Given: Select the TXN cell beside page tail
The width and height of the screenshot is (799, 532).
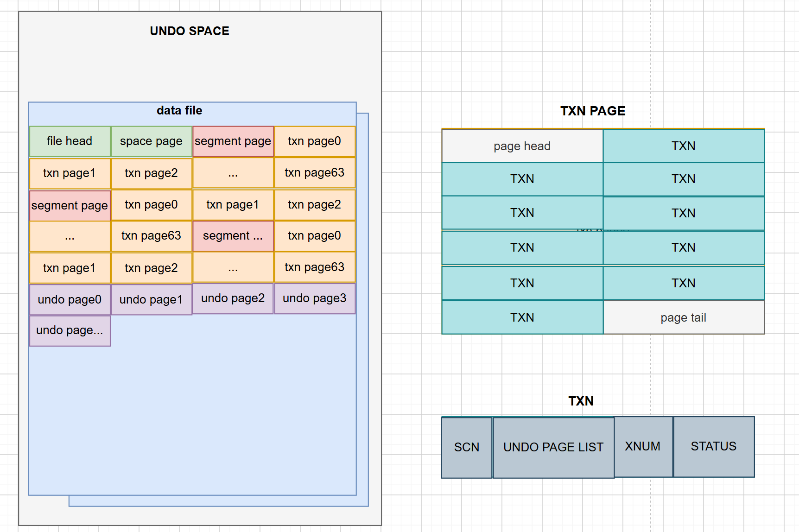Looking at the screenshot, I should 522,317.
